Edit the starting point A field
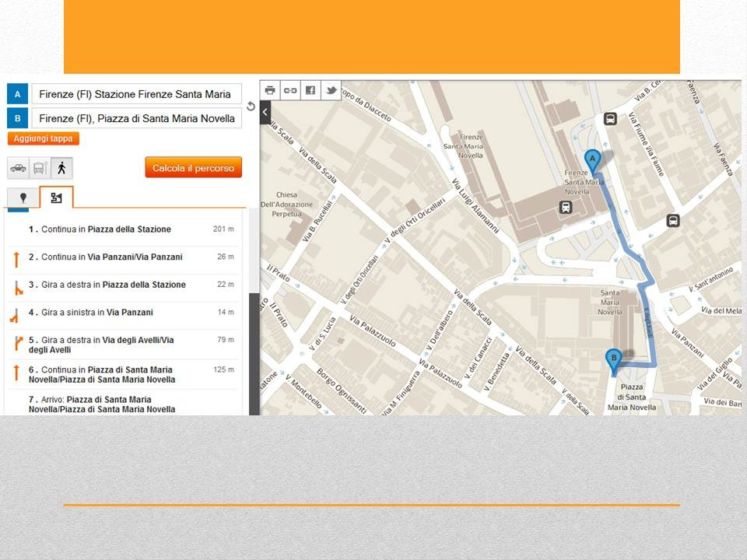Viewport: 747px width, 560px height. (x=136, y=94)
